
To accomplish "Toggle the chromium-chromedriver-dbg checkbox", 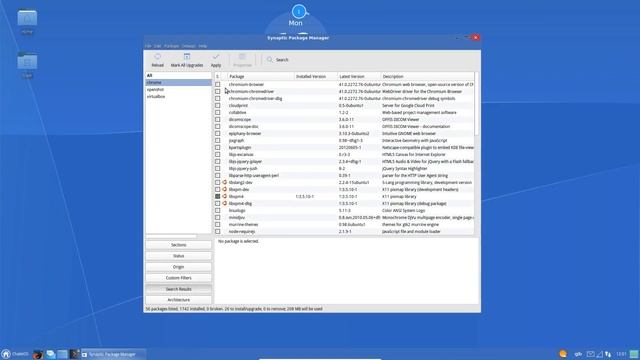I will click(x=218, y=98).
